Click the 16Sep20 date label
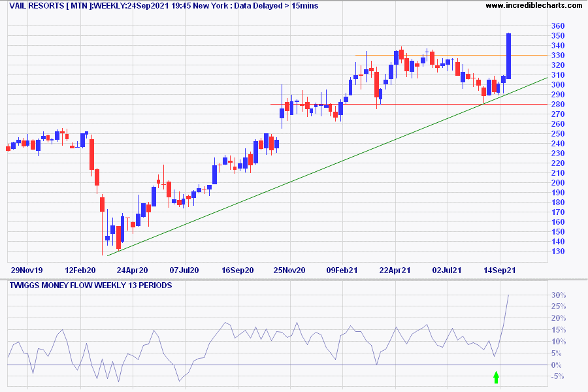The height and width of the screenshot is (392, 588). coord(237,270)
